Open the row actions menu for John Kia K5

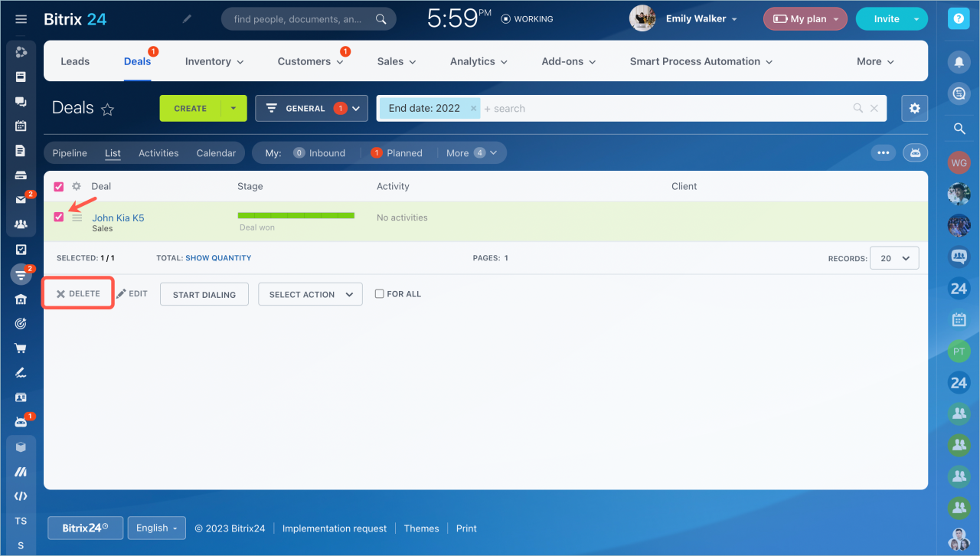tap(77, 218)
